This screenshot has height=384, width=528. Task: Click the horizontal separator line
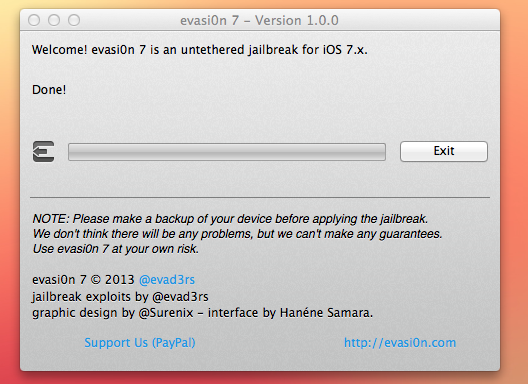pyautogui.click(x=260, y=197)
